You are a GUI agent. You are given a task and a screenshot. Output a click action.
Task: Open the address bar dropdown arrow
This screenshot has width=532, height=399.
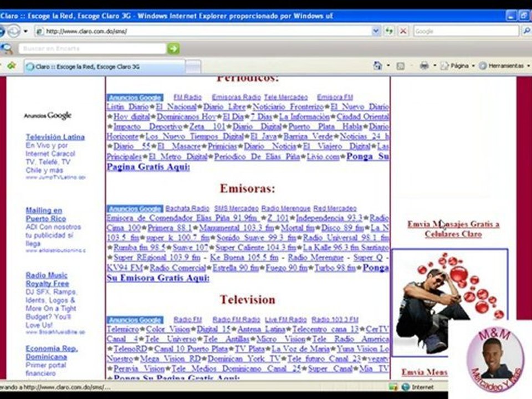pos(376,31)
